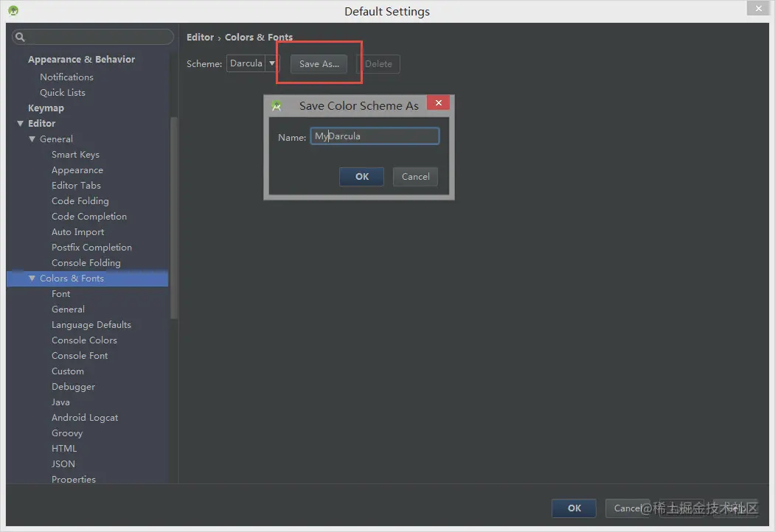Screen dimensions: 775x532
Task: Collapse the Colors & Fonts node
Action: tap(32, 279)
